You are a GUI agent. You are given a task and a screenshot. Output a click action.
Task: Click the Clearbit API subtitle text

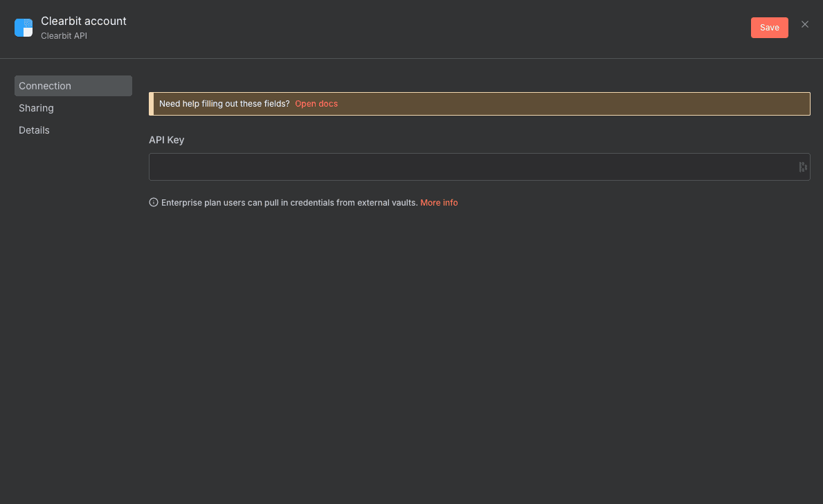point(64,36)
